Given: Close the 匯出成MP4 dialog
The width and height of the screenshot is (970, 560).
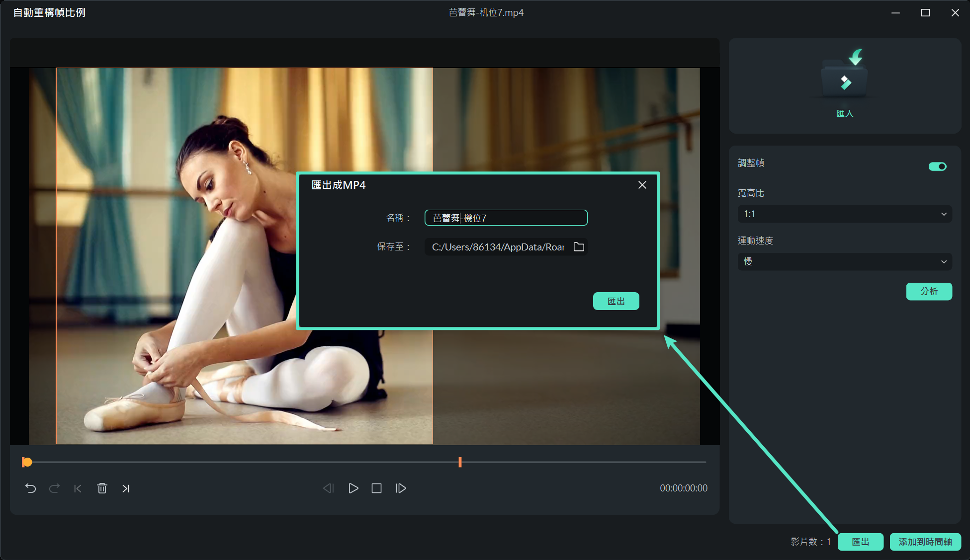Looking at the screenshot, I should 642,185.
